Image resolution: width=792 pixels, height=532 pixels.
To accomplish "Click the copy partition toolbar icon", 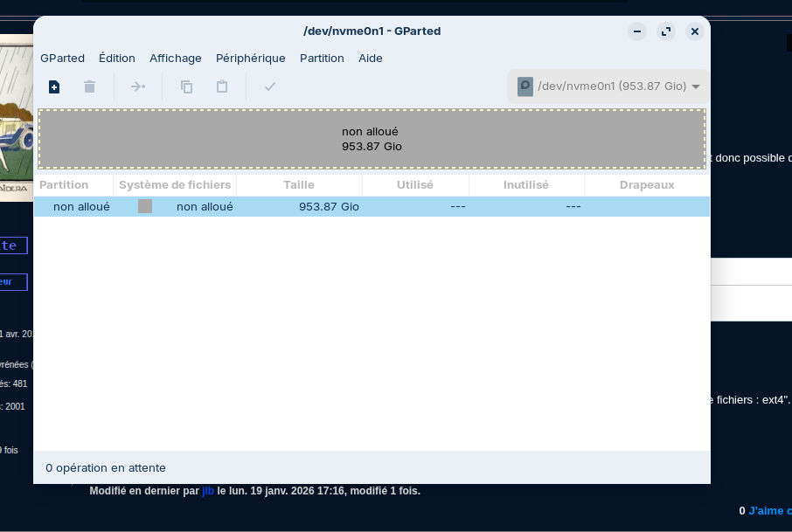I will [x=186, y=86].
